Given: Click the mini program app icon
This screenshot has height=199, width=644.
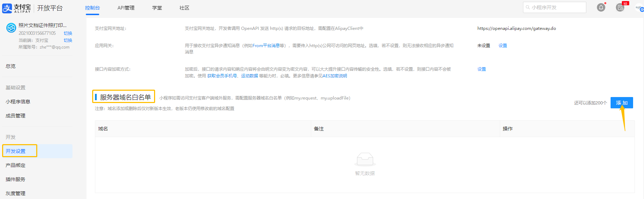Looking at the screenshot, I should 11,27.
